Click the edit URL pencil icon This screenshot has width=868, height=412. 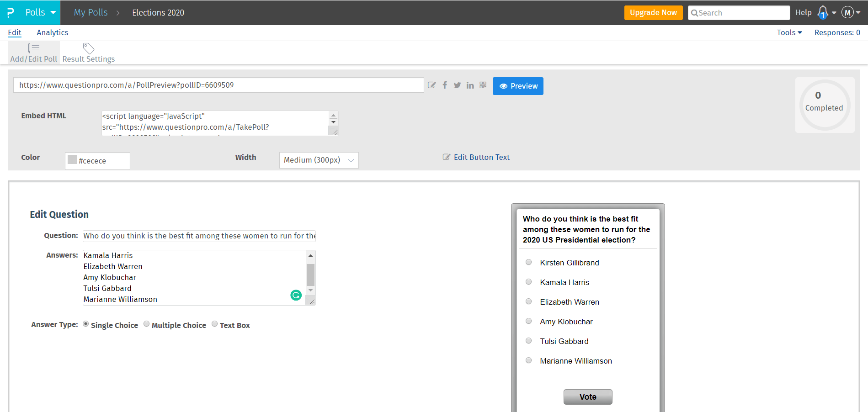pos(431,85)
